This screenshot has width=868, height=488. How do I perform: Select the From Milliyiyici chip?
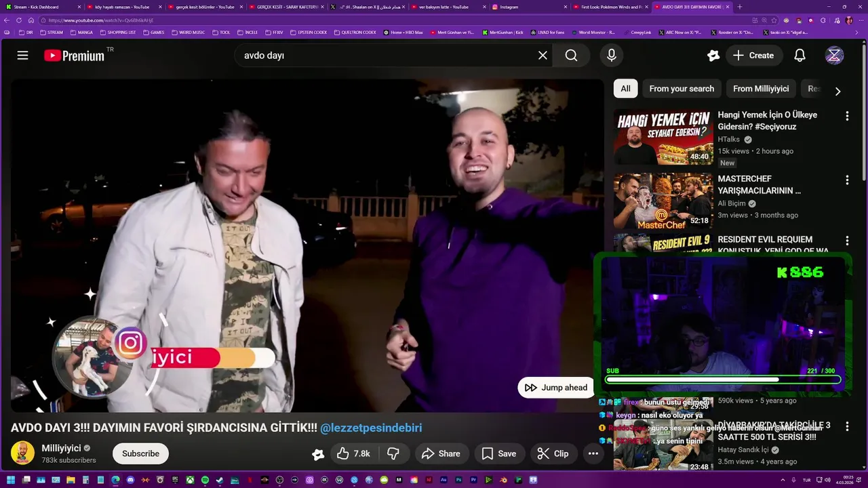click(x=761, y=89)
